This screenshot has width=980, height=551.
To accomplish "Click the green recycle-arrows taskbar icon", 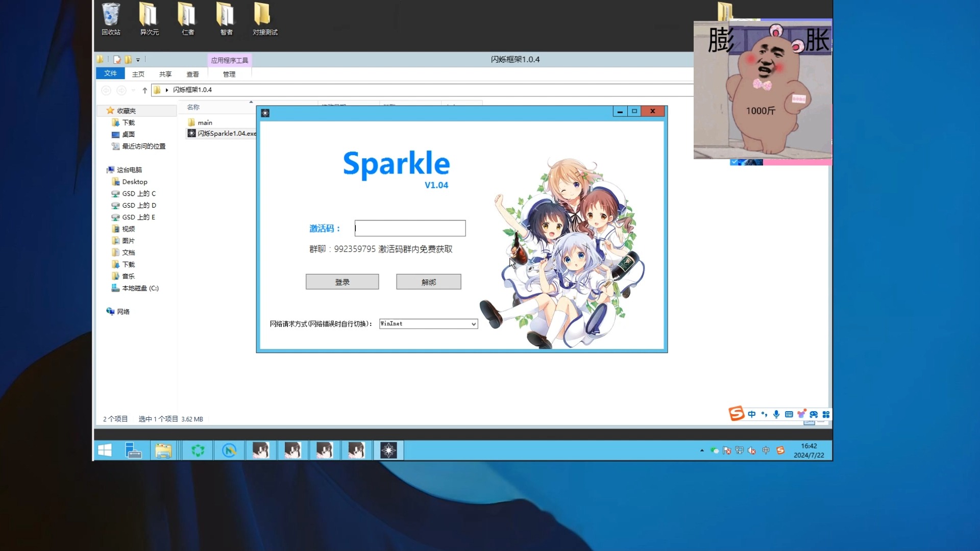I will pos(198,450).
